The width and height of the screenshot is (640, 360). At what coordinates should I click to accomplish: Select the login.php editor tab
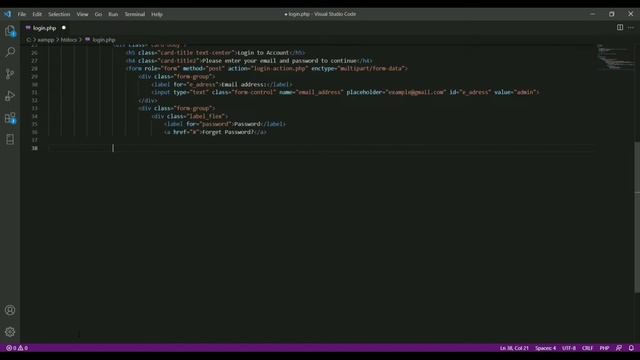46,28
